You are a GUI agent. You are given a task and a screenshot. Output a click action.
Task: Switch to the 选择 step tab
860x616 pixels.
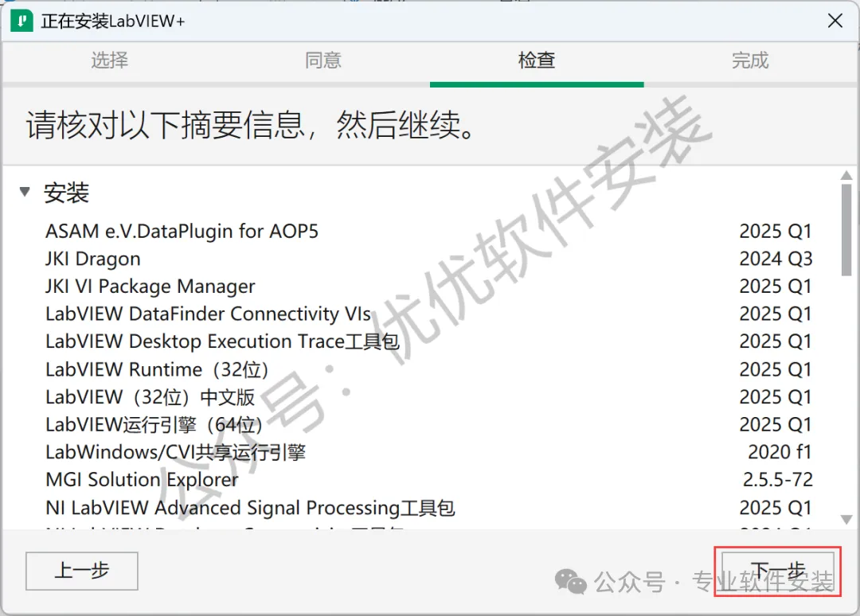tap(110, 60)
